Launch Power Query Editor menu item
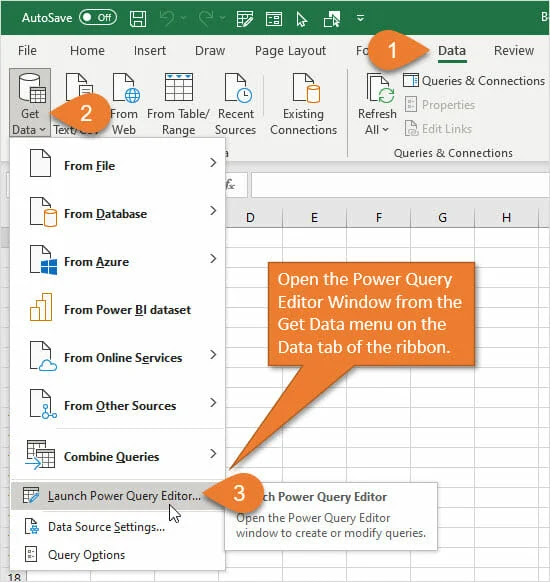The width and height of the screenshot is (552, 583). (x=117, y=496)
